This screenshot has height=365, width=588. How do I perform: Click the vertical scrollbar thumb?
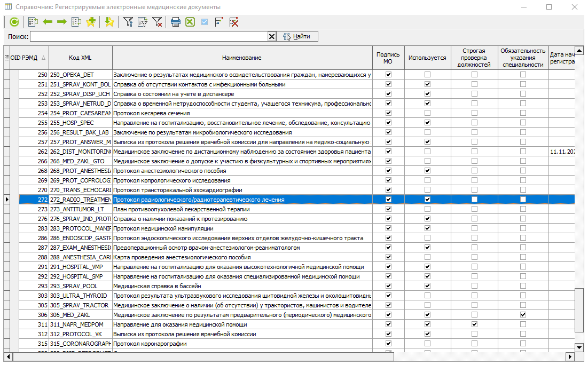579,310
